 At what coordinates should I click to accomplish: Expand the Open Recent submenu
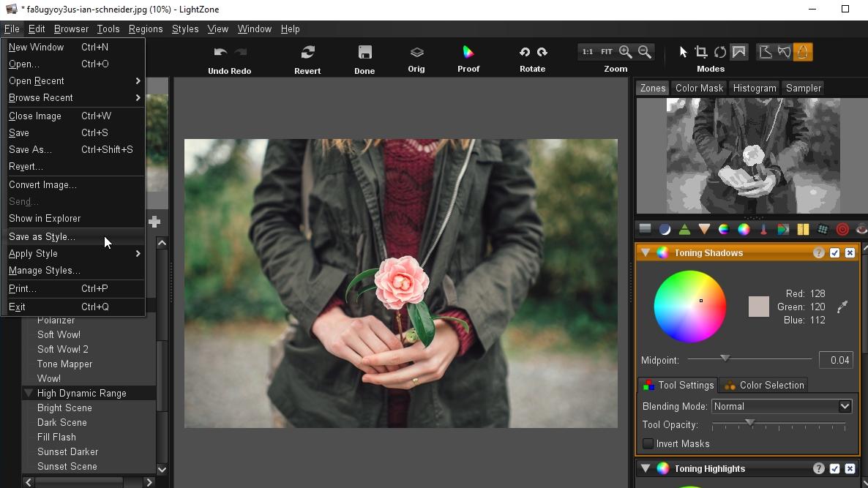[75, 80]
